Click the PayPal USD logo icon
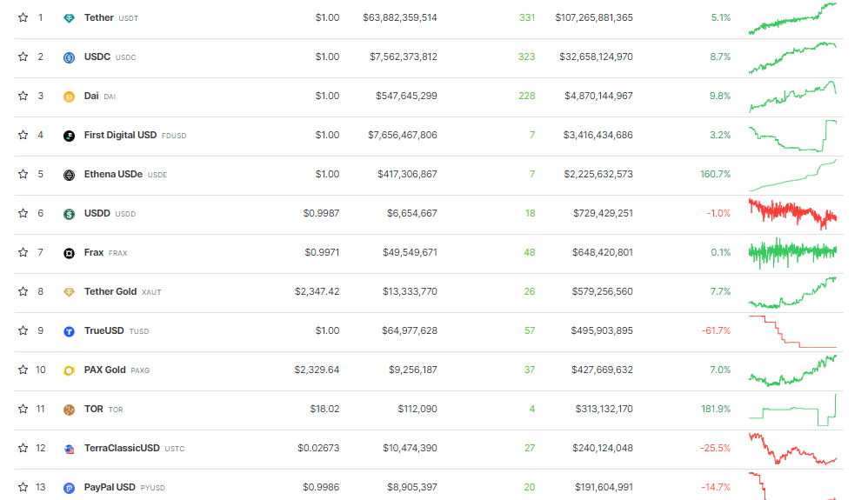 click(69, 488)
